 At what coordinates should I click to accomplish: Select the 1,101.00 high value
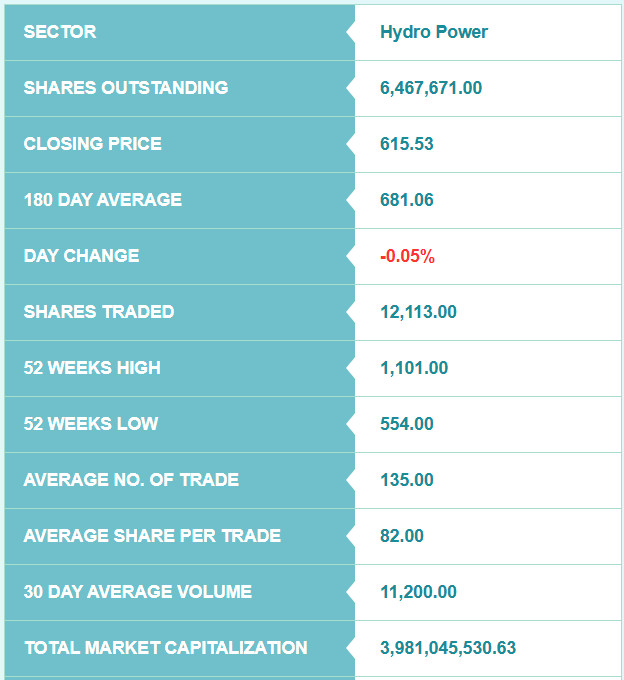click(x=414, y=368)
